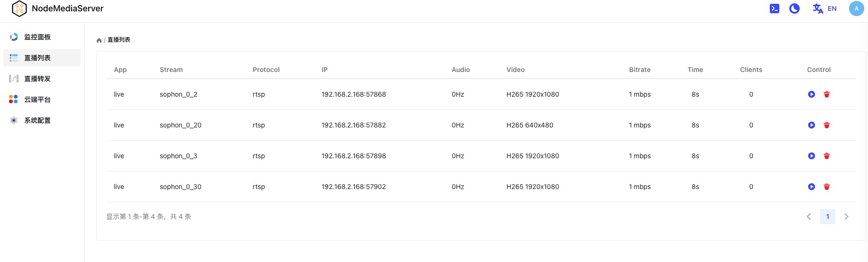The width and height of the screenshot is (868, 262).
Task: Delete the sophon_0_30 stream
Action: pyautogui.click(x=827, y=187)
